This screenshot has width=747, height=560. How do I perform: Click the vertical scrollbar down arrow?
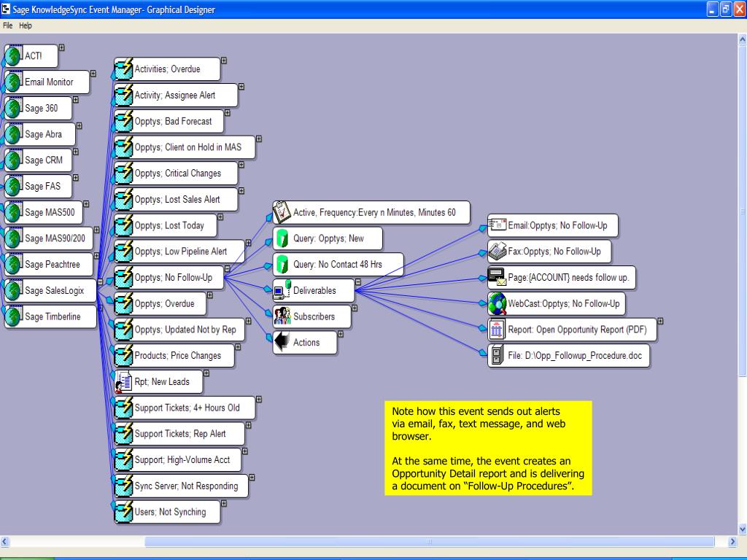pos(742,529)
